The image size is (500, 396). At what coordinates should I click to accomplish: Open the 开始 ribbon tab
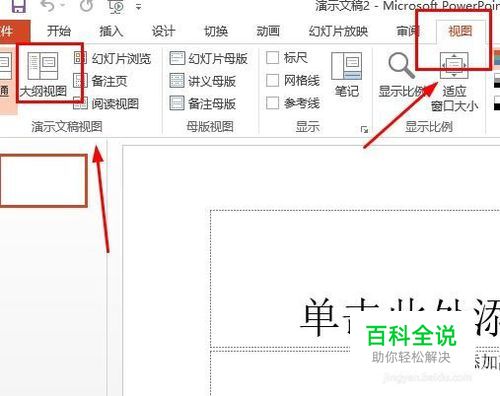(x=59, y=31)
